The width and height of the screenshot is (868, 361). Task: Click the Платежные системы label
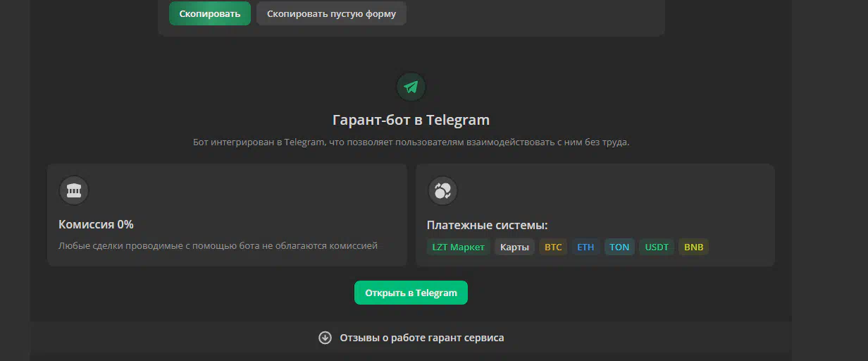[x=488, y=226]
